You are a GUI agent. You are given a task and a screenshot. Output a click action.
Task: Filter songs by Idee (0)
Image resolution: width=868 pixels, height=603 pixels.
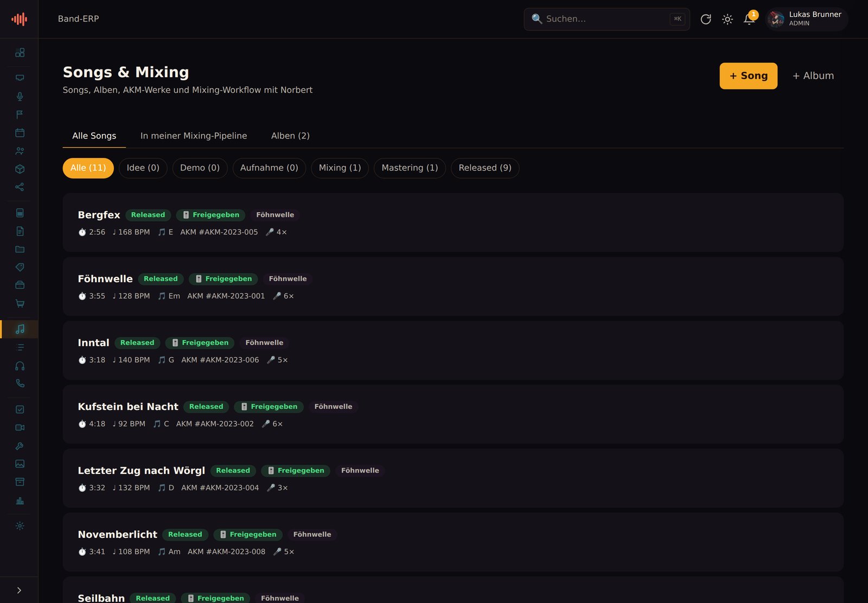click(143, 168)
